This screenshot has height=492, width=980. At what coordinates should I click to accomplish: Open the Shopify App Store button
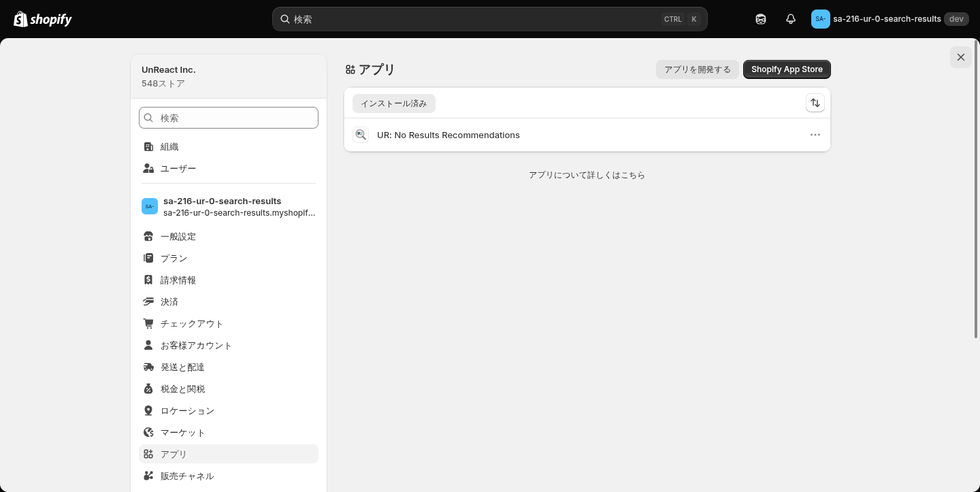[x=787, y=69]
